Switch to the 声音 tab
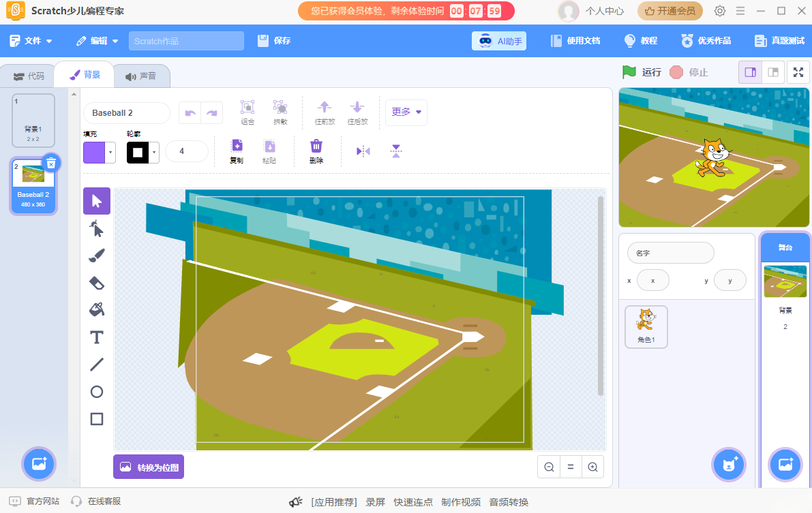 pyautogui.click(x=140, y=76)
